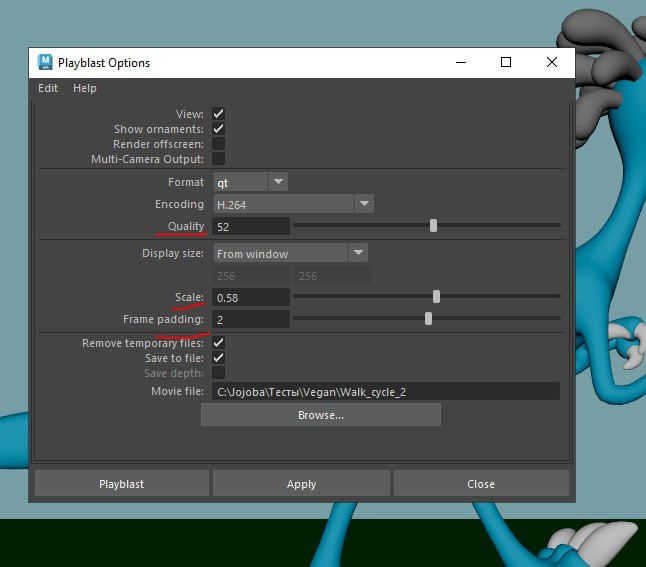Click the Quality label
The height and width of the screenshot is (567, 646).
click(186, 226)
